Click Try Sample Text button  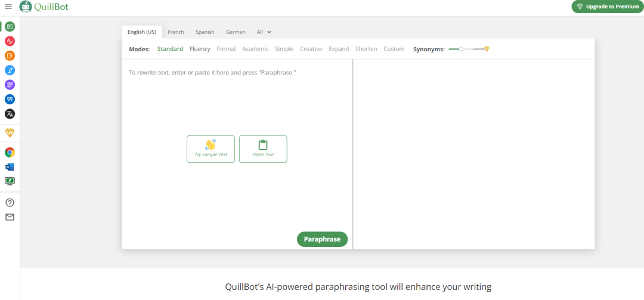(x=210, y=149)
